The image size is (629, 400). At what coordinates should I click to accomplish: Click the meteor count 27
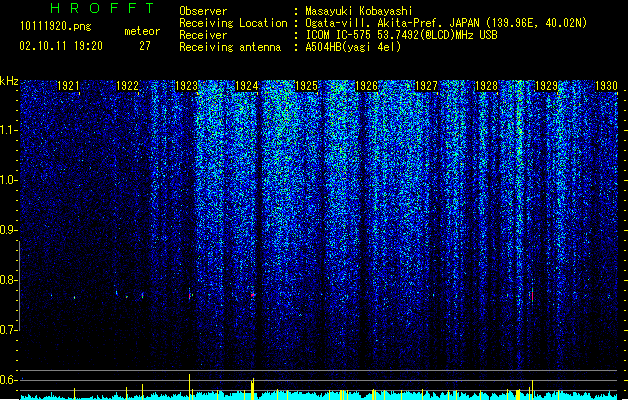pyautogui.click(x=145, y=46)
